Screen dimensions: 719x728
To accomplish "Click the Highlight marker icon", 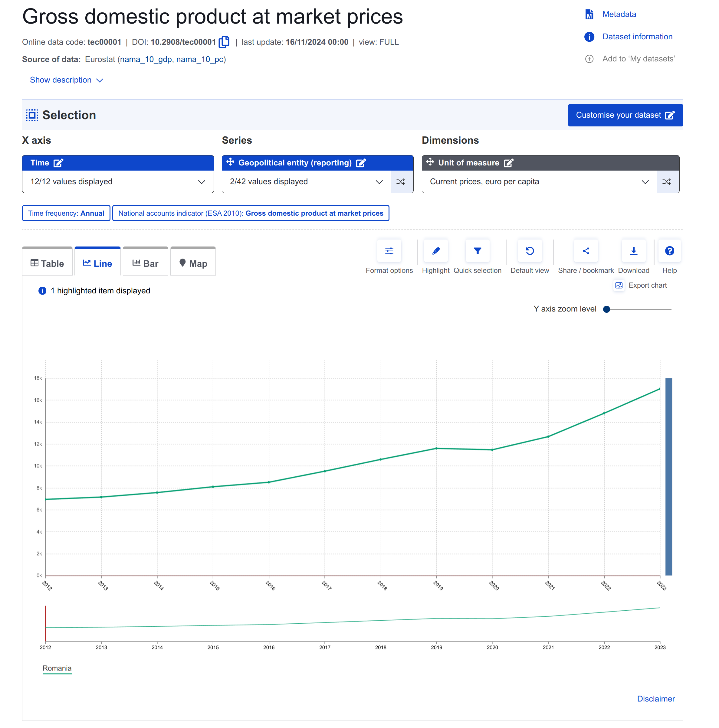I will click(435, 251).
